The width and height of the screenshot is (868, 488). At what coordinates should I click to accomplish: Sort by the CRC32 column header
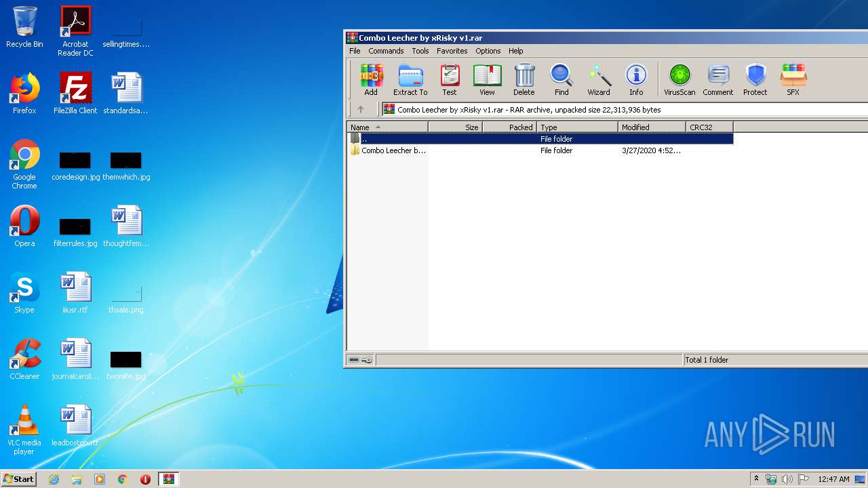point(709,127)
